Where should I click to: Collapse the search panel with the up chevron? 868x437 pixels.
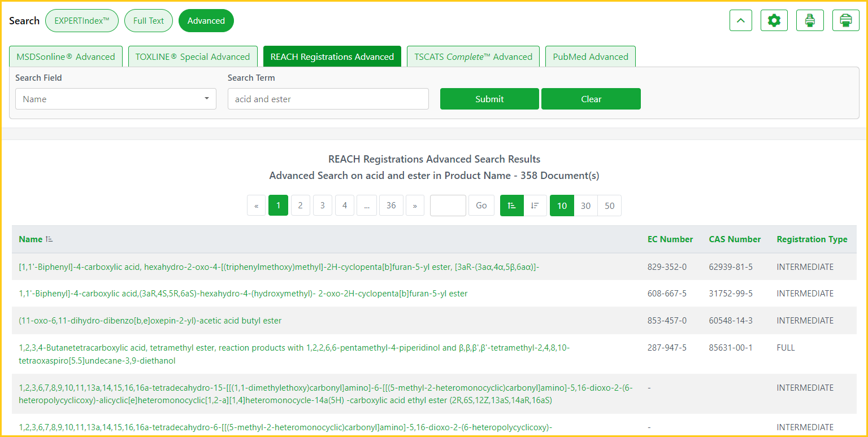pos(741,21)
